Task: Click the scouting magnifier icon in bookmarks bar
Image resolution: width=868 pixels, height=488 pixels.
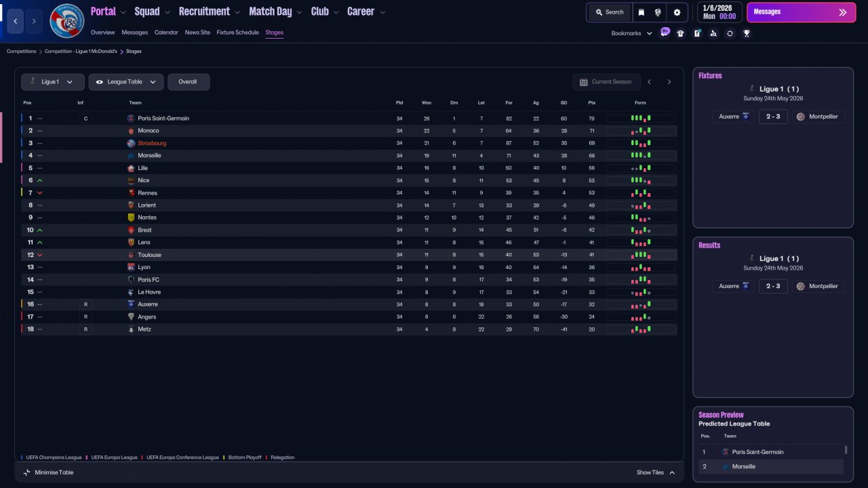Action: (713, 33)
